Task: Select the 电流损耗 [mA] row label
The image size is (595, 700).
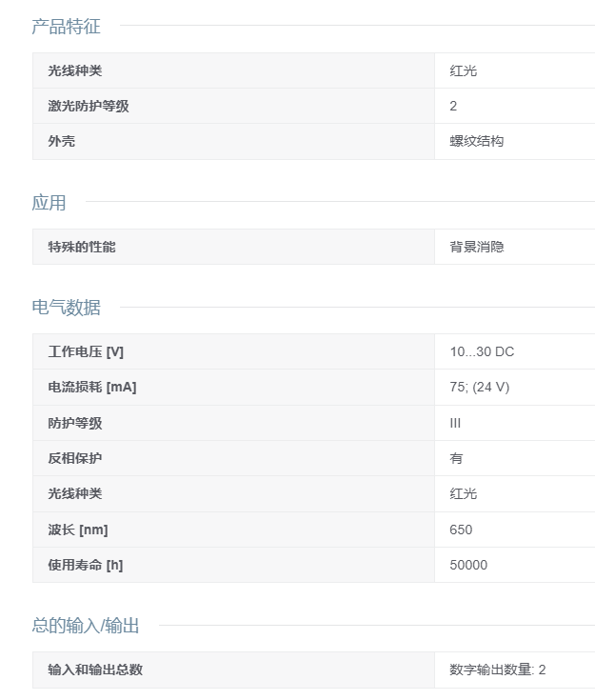Action: click(x=92, y=387)
